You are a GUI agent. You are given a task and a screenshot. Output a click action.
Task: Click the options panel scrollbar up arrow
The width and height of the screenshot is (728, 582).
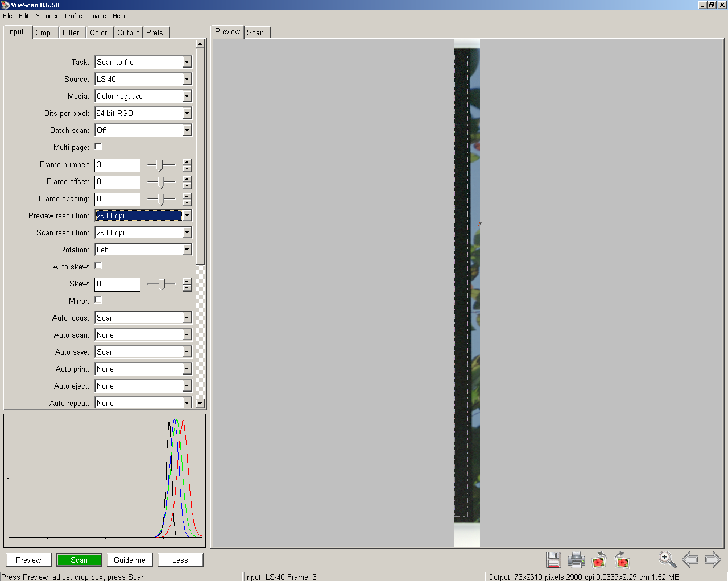pyautogui.click(x=200, y=44)
